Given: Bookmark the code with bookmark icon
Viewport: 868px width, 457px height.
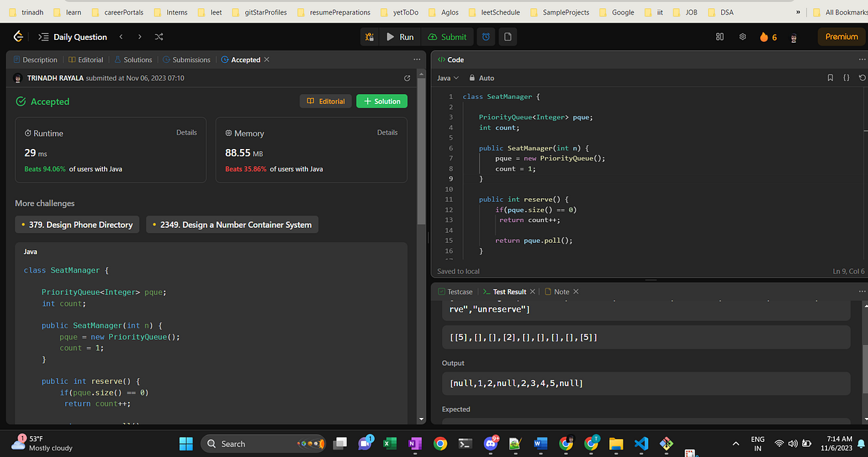Looking at the screenshot, I should pos(830,78).
